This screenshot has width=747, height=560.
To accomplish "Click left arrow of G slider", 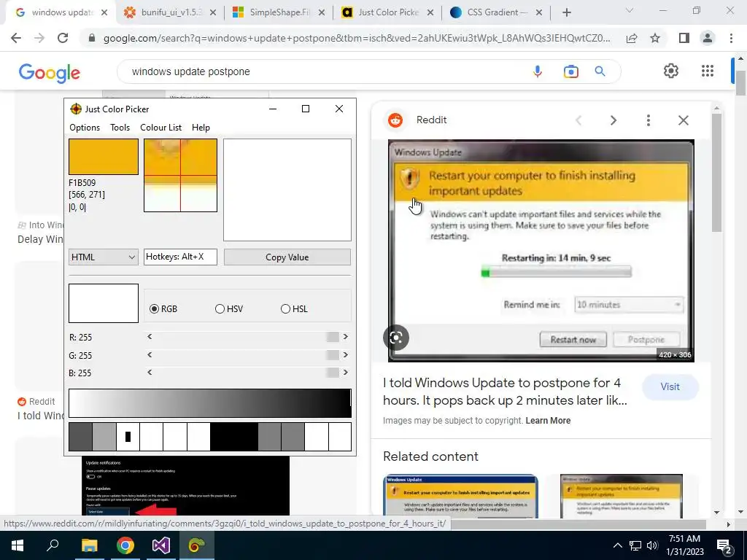I will coord(150,355).
